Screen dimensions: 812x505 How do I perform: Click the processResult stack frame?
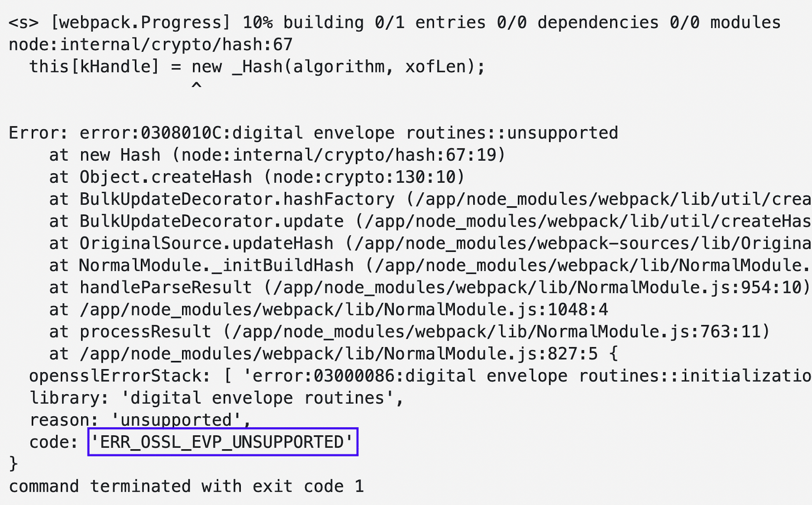coord(409,331)
